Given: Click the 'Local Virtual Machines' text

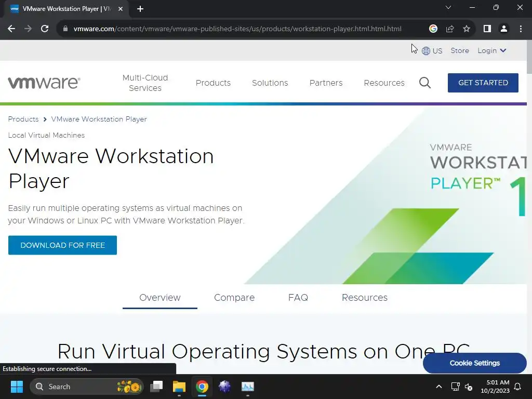Looking at the screenshot, I should tap(46, 135).
